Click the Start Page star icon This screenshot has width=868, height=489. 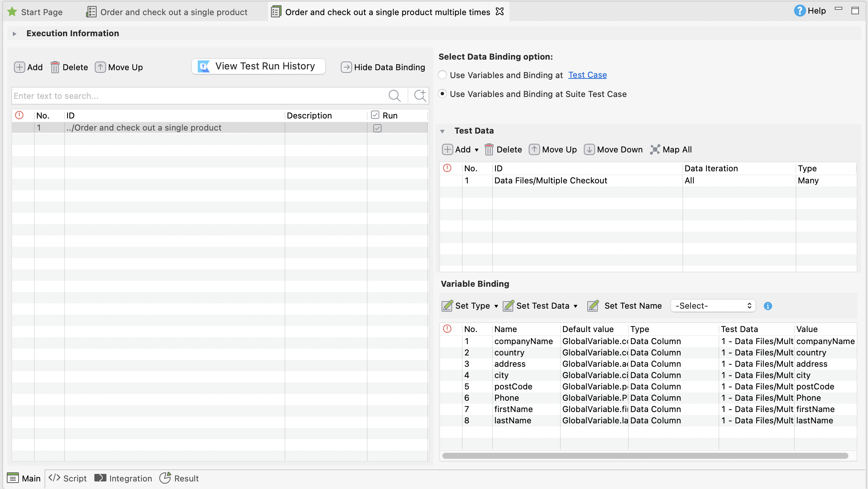pos(12,12)
